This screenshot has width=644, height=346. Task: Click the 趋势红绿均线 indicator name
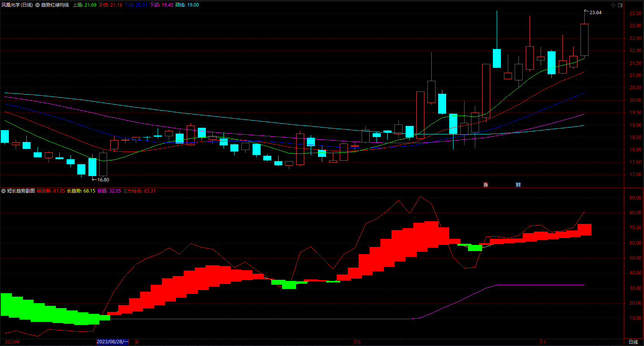tap(55, 5)
